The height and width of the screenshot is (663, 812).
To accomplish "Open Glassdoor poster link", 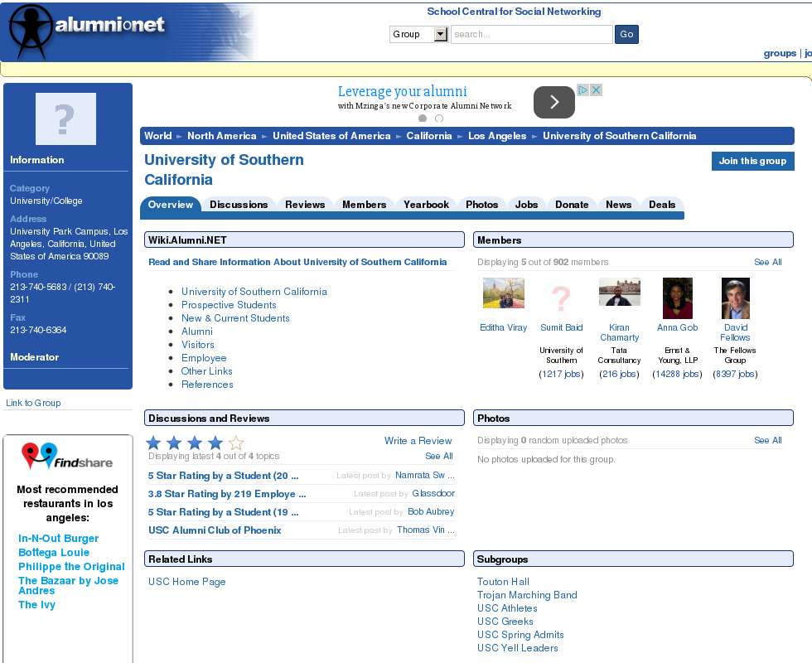I will (x=433, y=493).
